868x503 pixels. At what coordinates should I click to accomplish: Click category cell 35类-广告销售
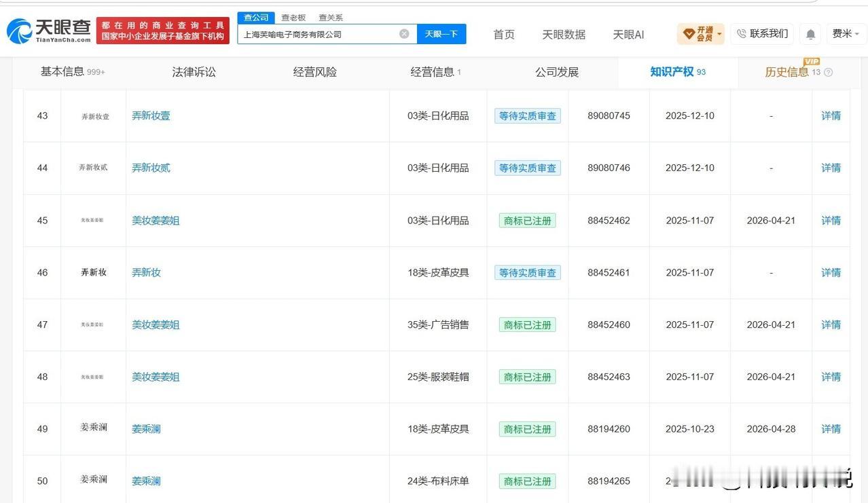tap(438, 325)
